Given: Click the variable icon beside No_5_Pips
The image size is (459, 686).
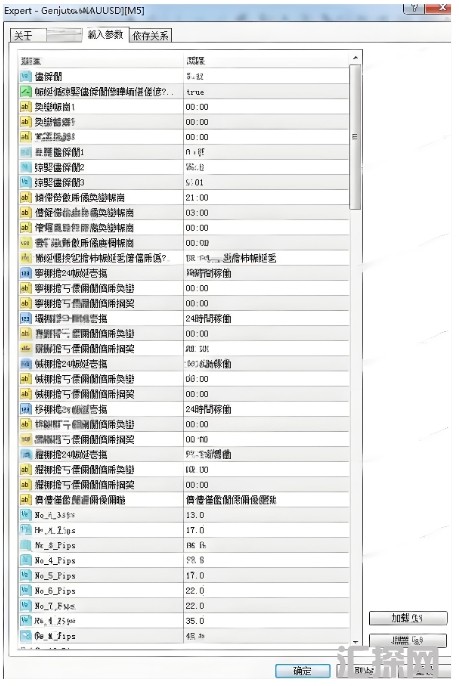Looking at the screenshot, I should click(26, 575).
